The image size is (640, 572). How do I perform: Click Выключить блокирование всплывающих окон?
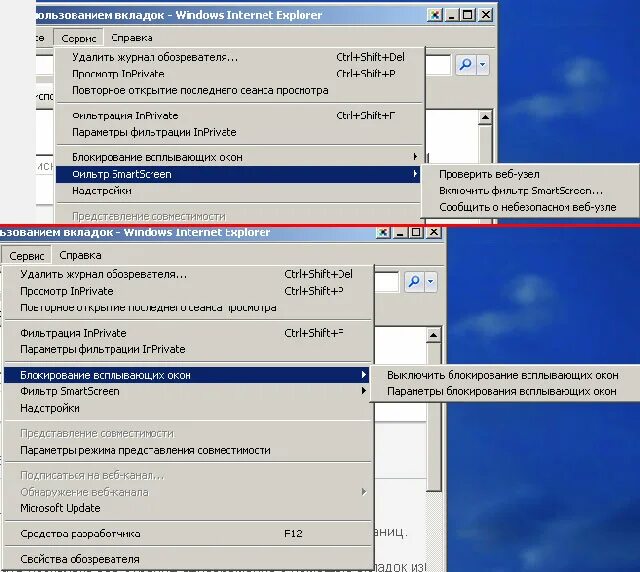pyautogui.click(x=503, y=375)
